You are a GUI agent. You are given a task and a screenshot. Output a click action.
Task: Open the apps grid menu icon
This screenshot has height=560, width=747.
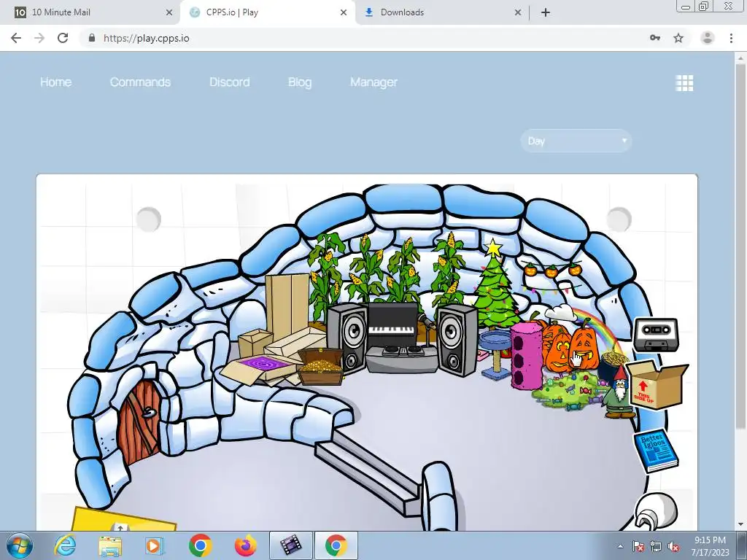click(x=684, y=83)
